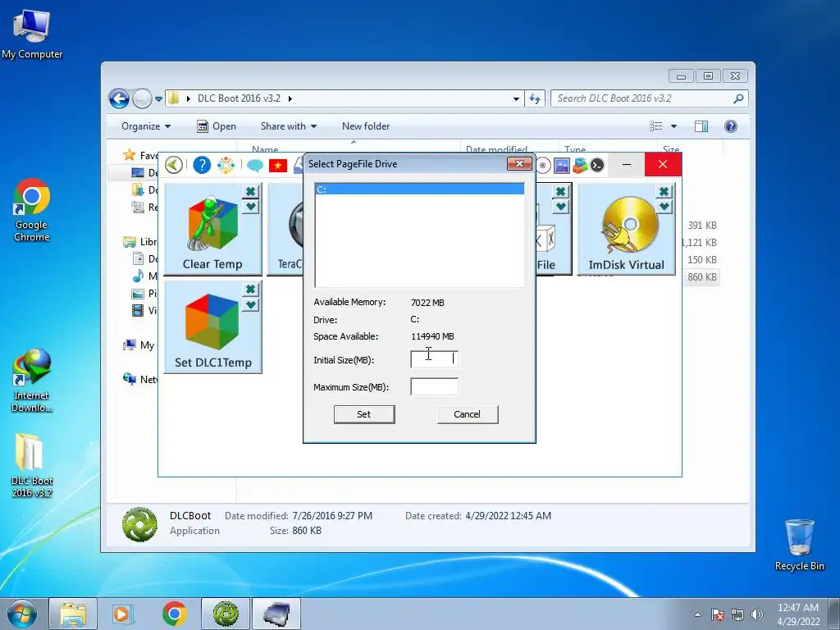Remove ImDisk Virtual tile with its X button
Screen dimensions: 840x630
[664, 191]
